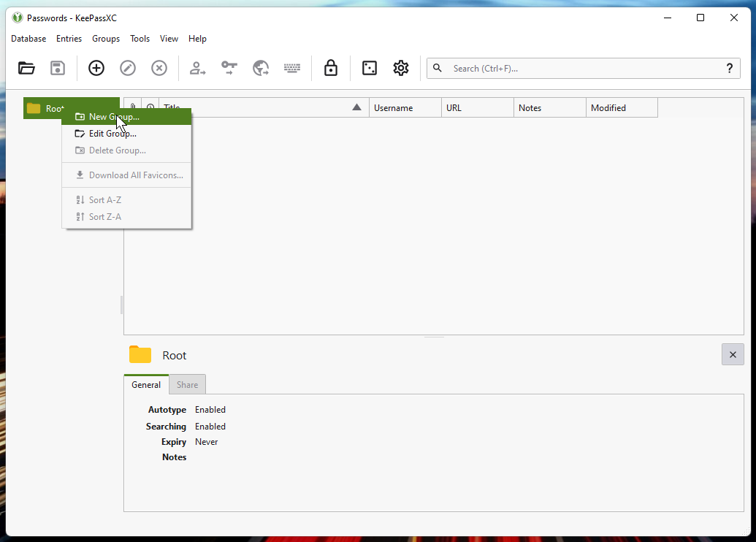Click the Autotype Enabled value
The width and height of the screenshot is (756, 542).
click(x=210, y=409)
